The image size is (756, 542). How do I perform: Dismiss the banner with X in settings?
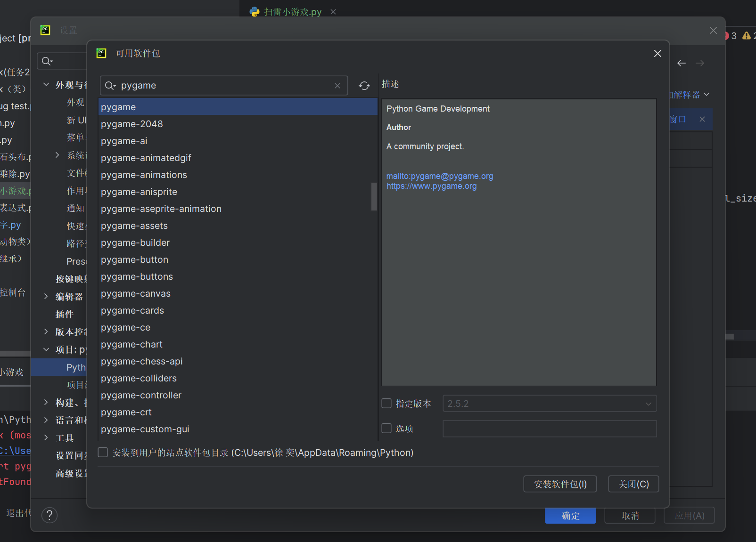(702, 119)
